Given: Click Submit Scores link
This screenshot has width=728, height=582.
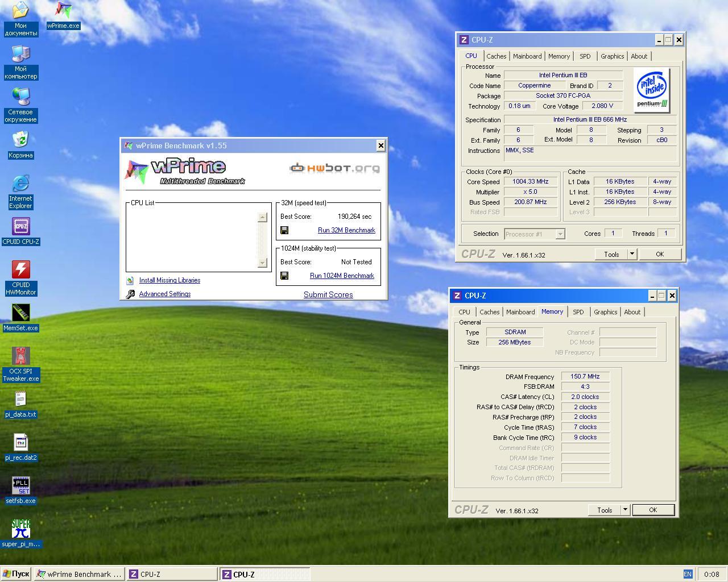Looking at the screenshot, I should (328, 294).
